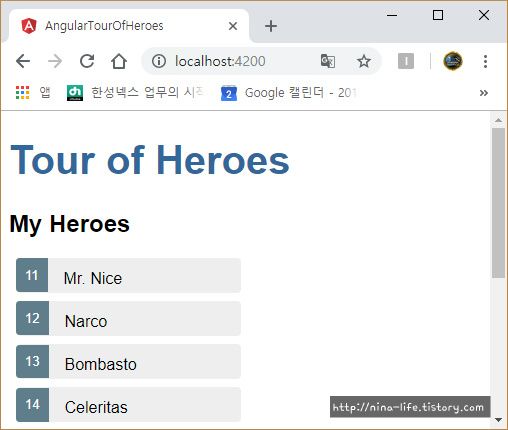Viewport: 508px width, 430px height.
Task: Close the AngularTourOfHeroes tab
Action: tap(233, 26)
